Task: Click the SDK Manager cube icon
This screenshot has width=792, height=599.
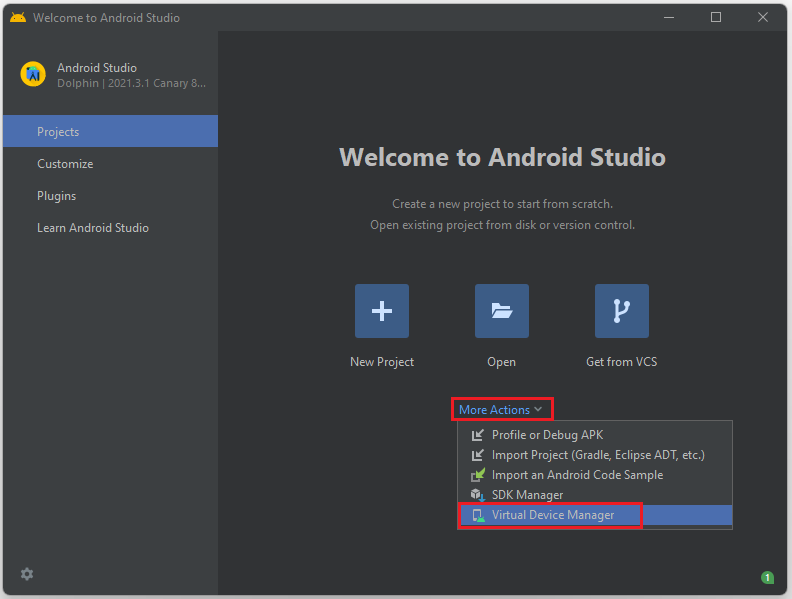Action: (x=478, y=495)
